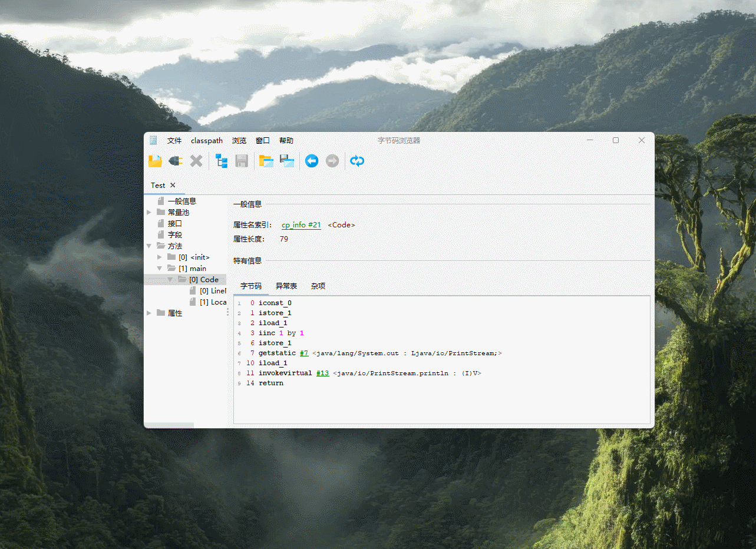The height and width of the screenshot is (549, 756).
Task: Close the Test tab
Action: [173, 185]
